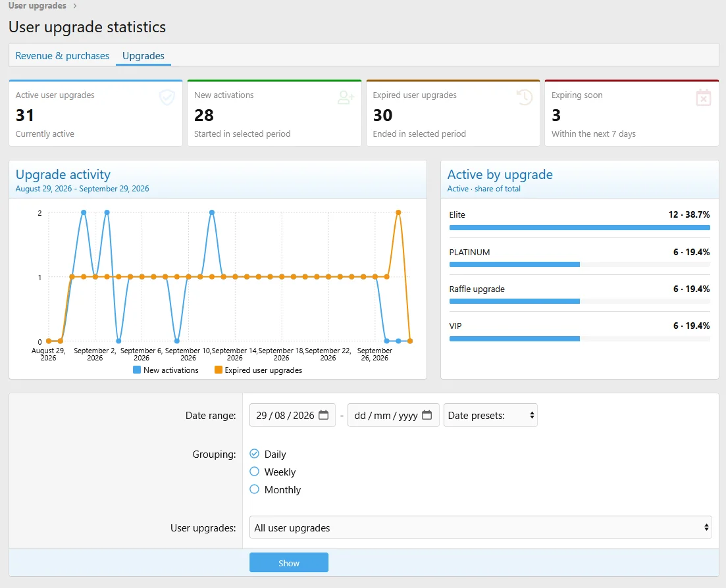Click the '12 · 38.7%' value for Elite
Image resolution: width=726 pixels, height=588 pixels.
(689, 214)
